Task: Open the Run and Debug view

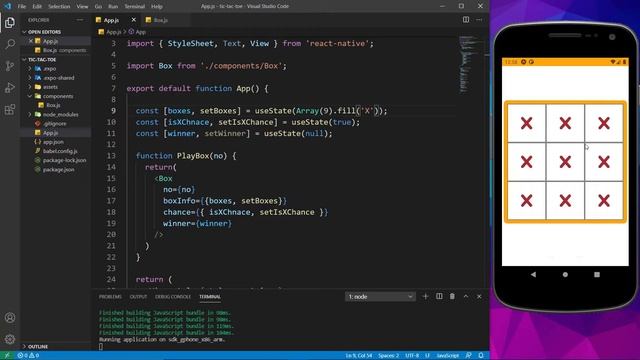Action: [x=10, y=87]
